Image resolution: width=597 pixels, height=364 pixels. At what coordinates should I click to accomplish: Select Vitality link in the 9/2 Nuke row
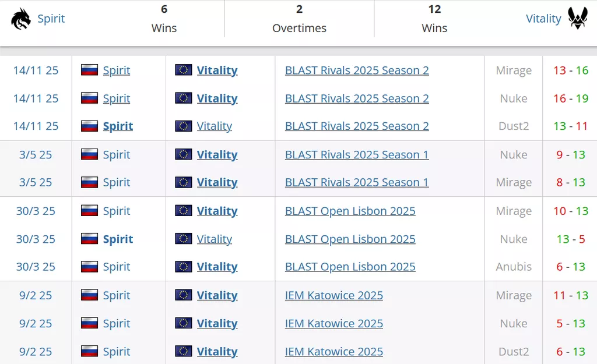[x=217, y=323]
